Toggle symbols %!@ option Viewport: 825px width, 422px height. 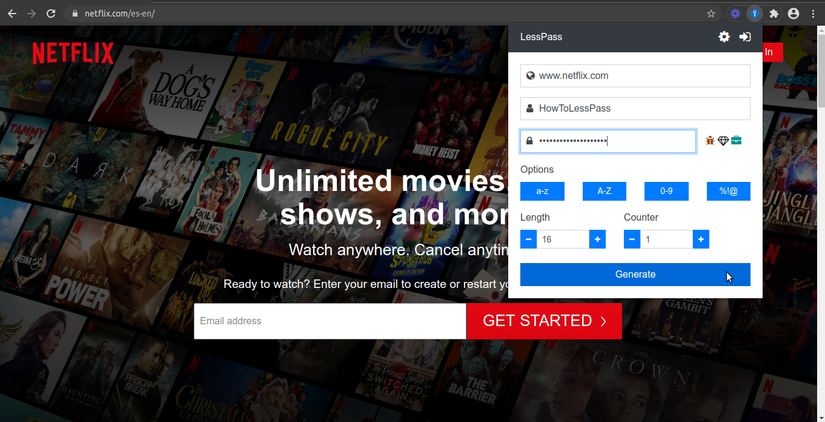click(728, 191)
